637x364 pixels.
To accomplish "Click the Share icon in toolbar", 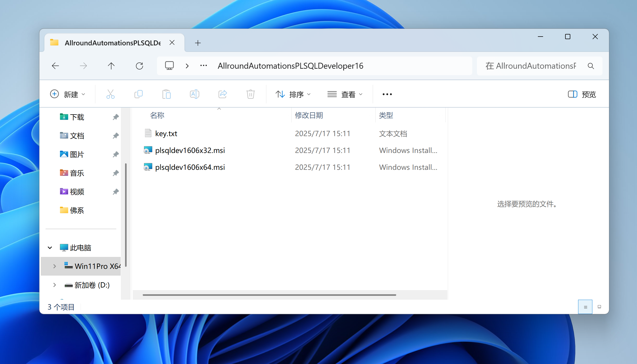I will coord(222,94).
